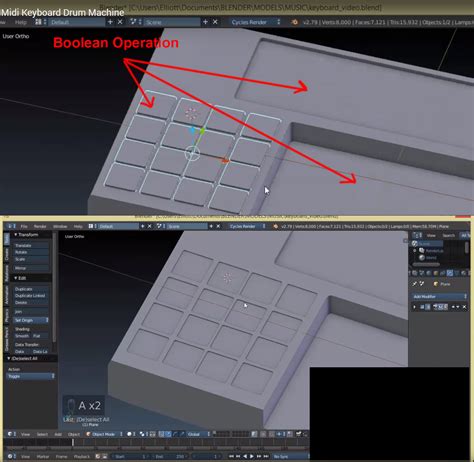Viewport: 474px width, 462px height.
Task: Open Marker menu in timeline header
Action: (43, 456)
